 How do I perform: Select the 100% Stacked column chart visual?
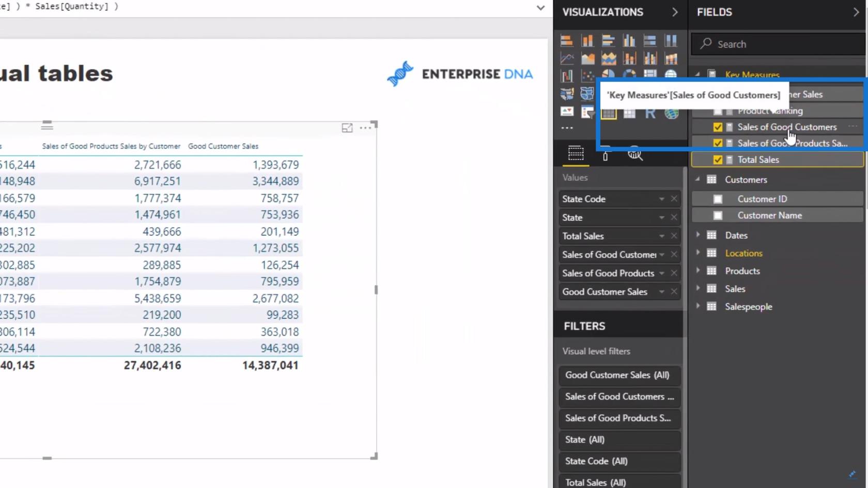671,41
